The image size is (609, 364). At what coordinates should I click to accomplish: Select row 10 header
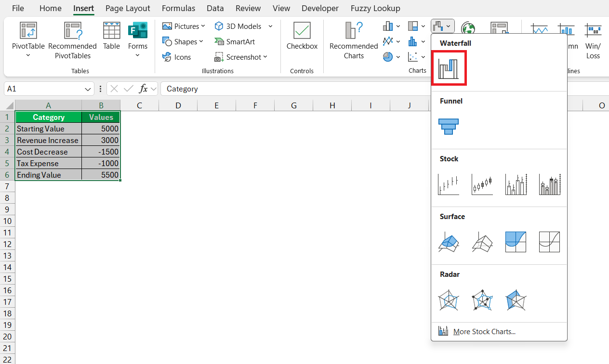(7, 221)
